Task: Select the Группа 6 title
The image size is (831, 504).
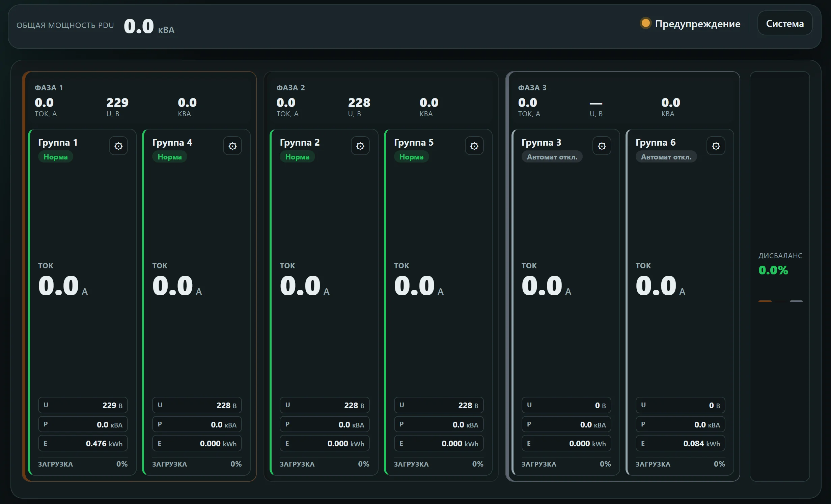Action: point(656,143)
